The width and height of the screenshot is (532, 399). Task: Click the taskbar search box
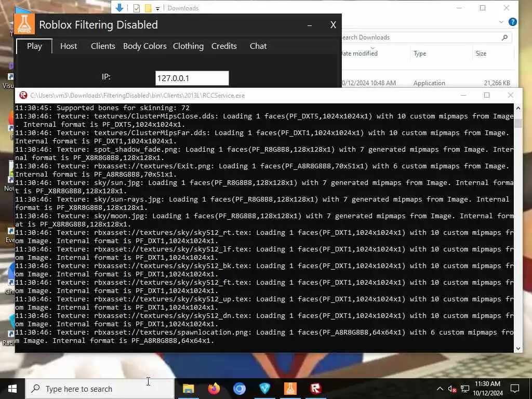tap(100, 389)
